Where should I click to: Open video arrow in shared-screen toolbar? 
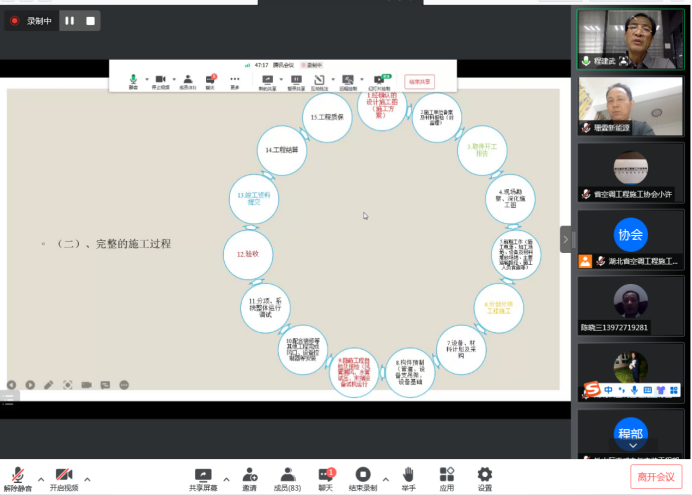pyautogui.click(x=174, y=79)
